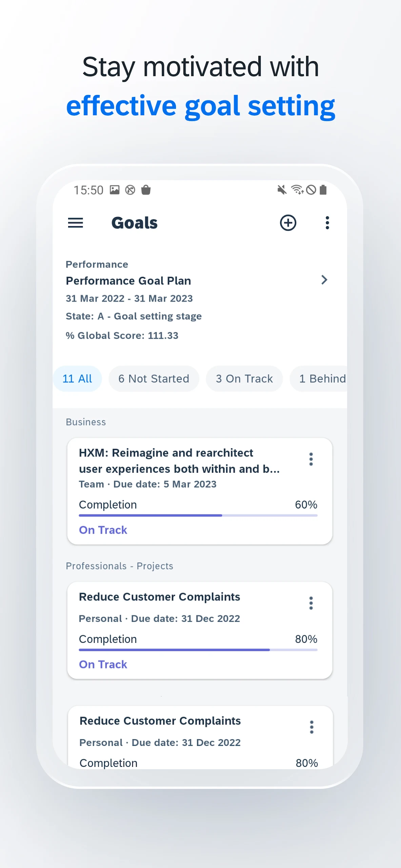Screen dimensions: 401x868
Task: Tap the shopping bag notification icon
Action: [146, 190]
